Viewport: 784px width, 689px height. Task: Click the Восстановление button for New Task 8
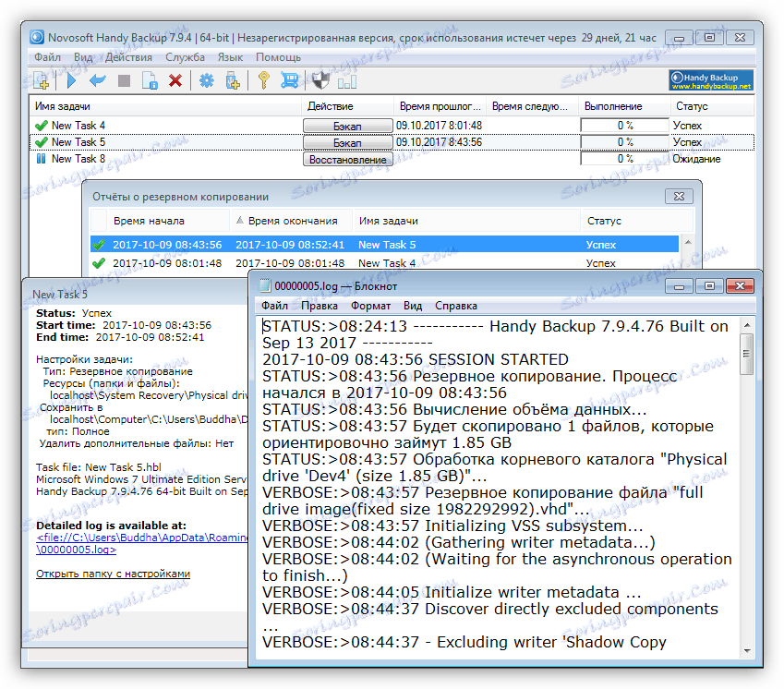[347, 159]
